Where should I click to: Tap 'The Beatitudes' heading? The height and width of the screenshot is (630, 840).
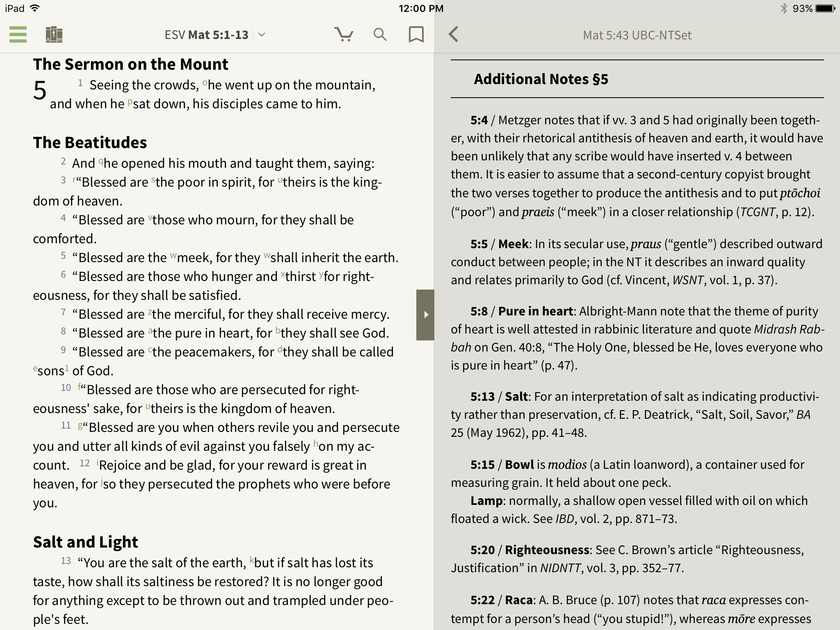[x=90, y=143]
